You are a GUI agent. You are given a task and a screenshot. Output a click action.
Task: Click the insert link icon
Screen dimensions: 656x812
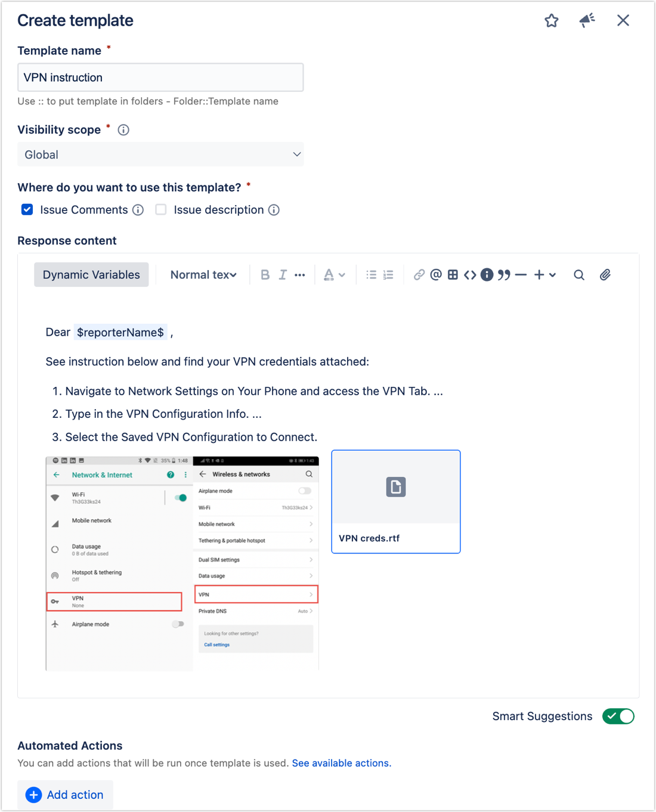click(419, 275)
